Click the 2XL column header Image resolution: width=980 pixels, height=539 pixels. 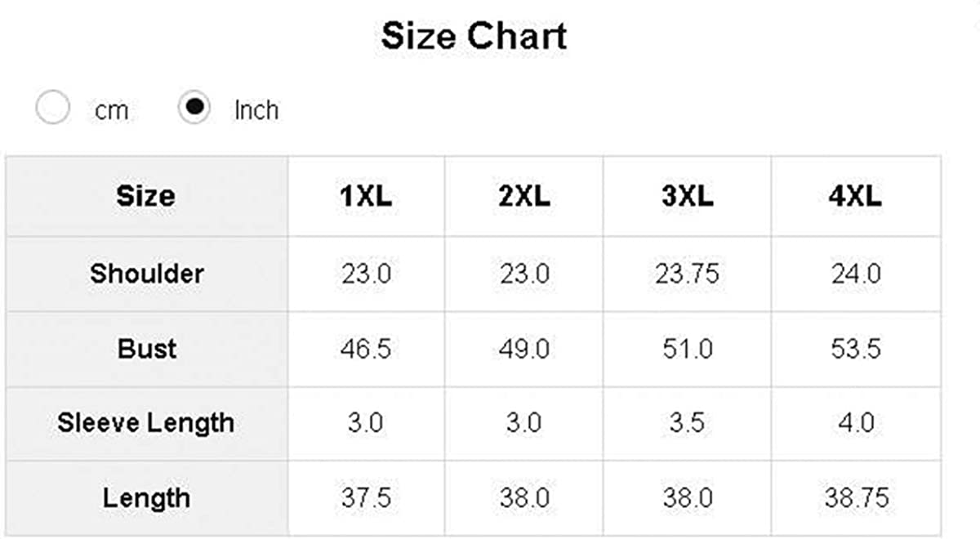point(523,196)
